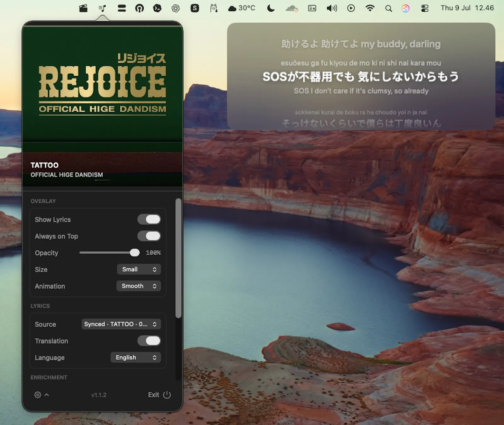Turn off the Translation toggle

pos(149,341)
